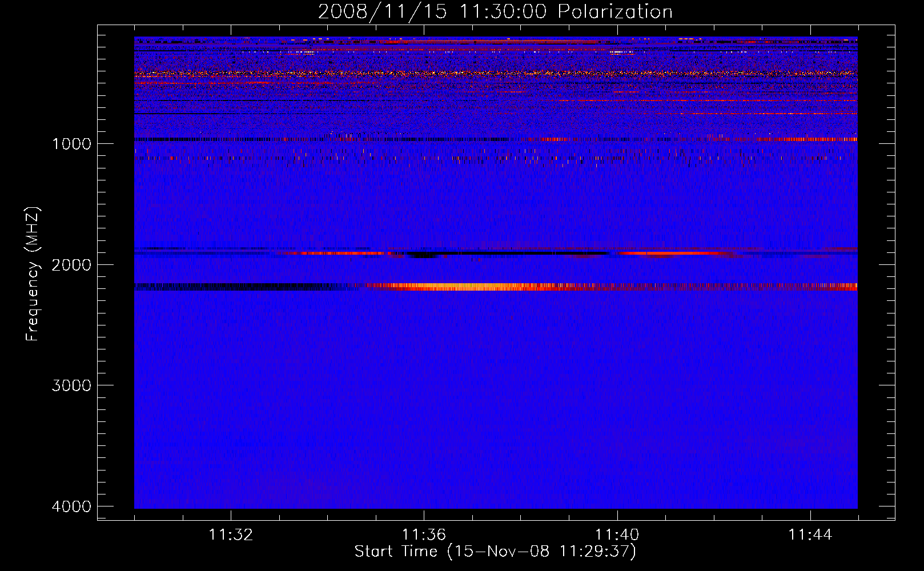Screen dimensions: 924x571
Task: Click the 11:40 time tick label
Action: pyautogui.click(x=617, y=534)
